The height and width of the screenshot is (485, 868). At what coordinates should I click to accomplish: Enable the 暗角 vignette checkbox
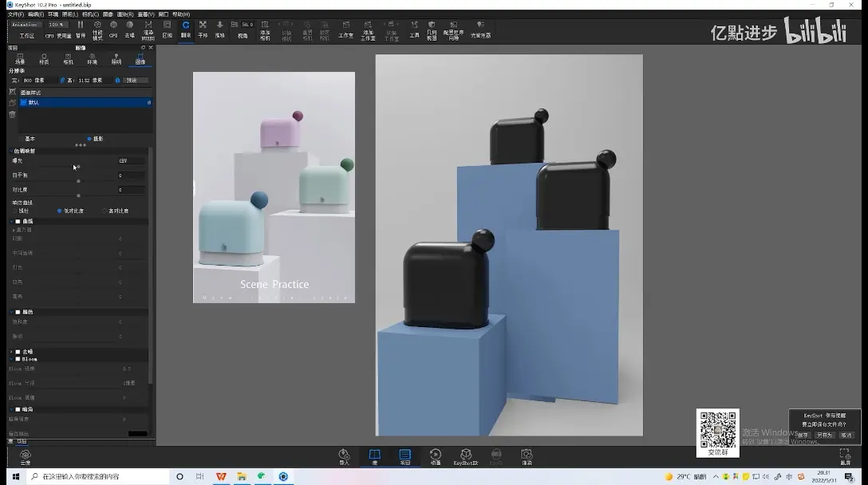click(18, 410)
